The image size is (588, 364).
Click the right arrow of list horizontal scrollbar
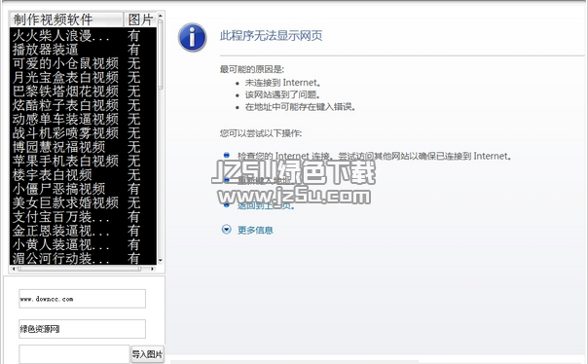click(152, 269)
